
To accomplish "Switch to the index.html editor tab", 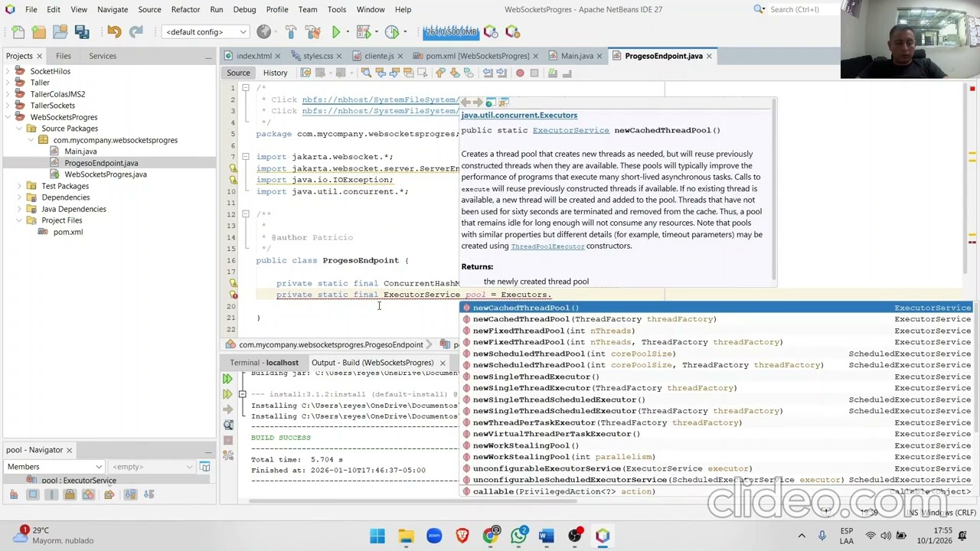I will pyautogui.click(x=254, y=56).
